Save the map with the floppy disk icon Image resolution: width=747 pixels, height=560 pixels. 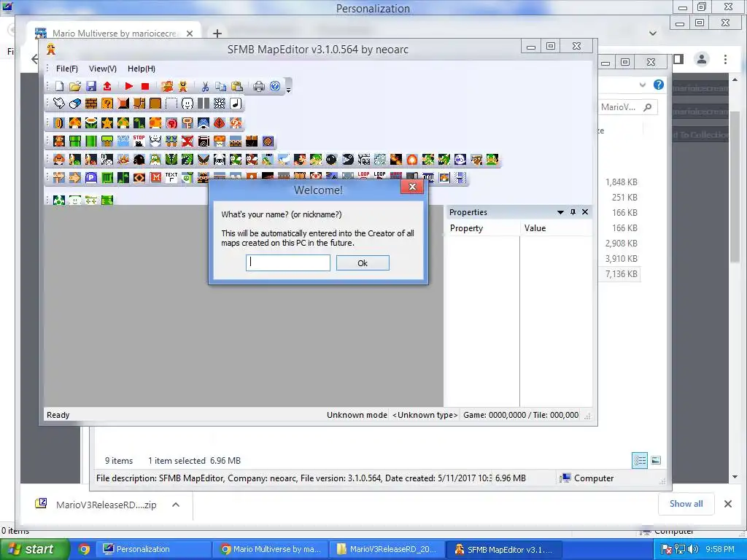tap(91, 86)
